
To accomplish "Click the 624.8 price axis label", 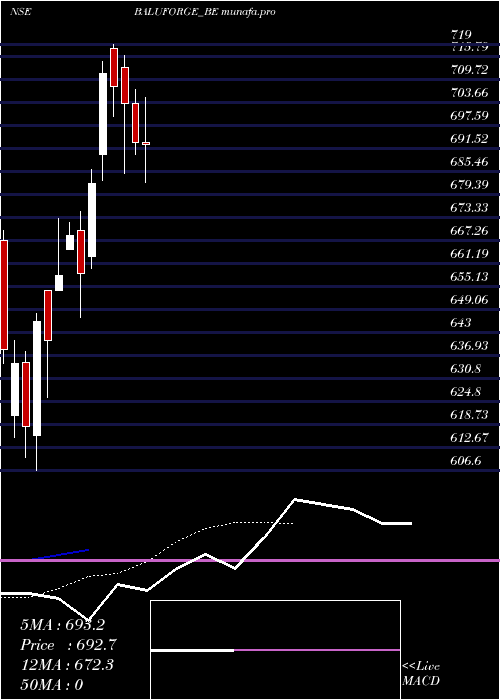I will 467,392.
